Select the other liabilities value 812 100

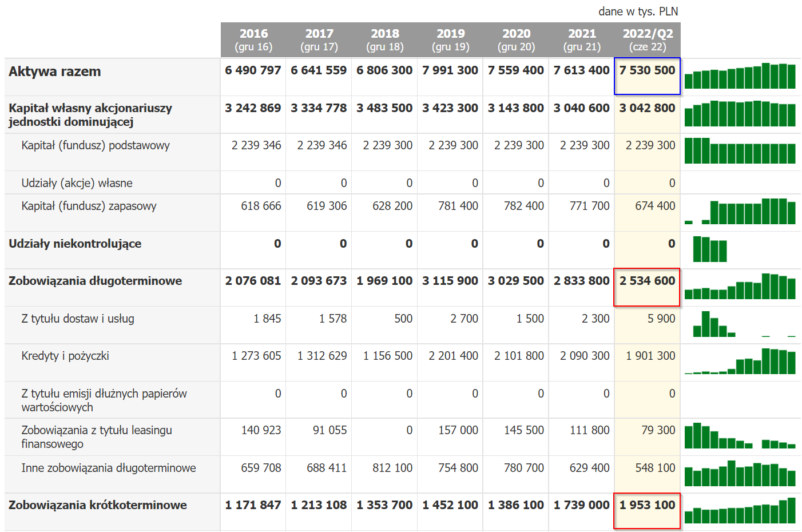pos(392,468)
